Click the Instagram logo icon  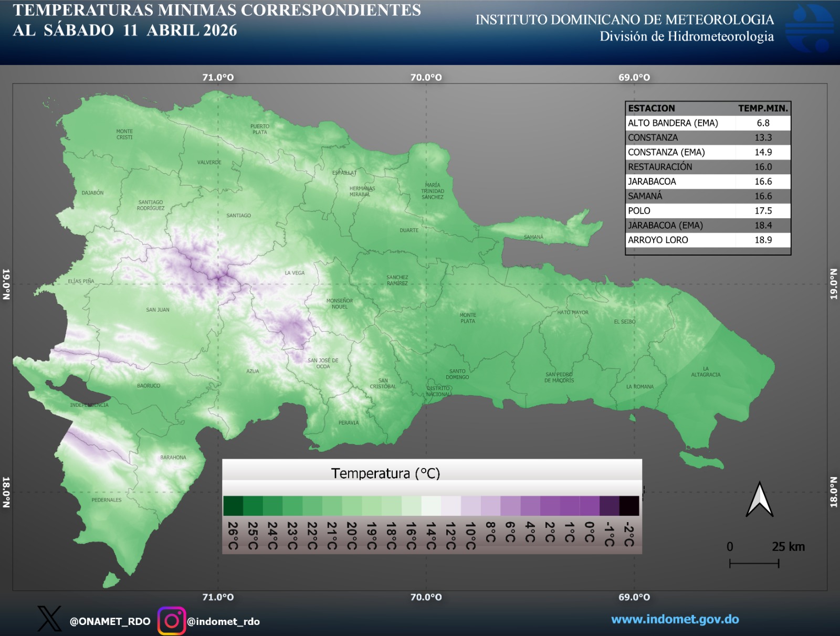(172, 621)
